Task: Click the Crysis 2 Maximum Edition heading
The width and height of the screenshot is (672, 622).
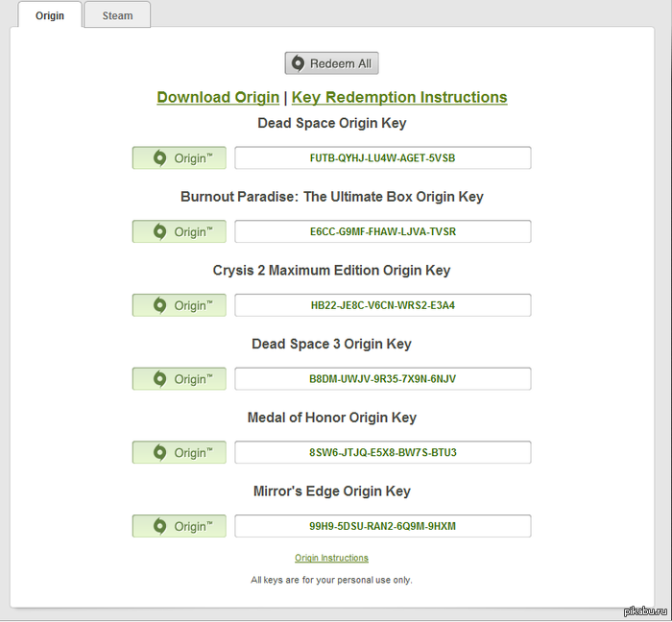Action: coord(331,271)
